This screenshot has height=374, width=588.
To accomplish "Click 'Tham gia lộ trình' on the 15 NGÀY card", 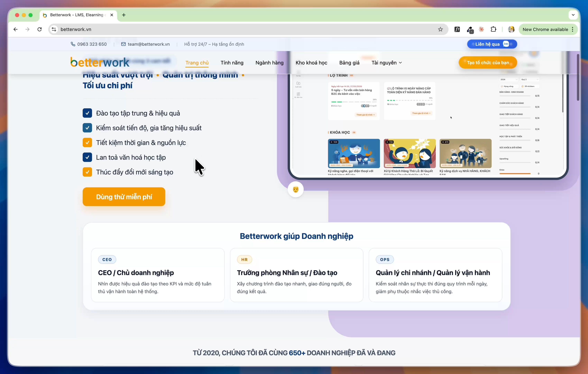I will pos(421,113).
